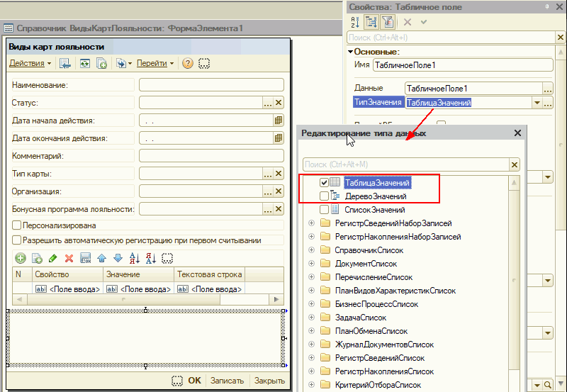Expand РегистрНакопленияНаборЗаписей folder
Screen dimensions: 567x392
(x=311, y=237)
